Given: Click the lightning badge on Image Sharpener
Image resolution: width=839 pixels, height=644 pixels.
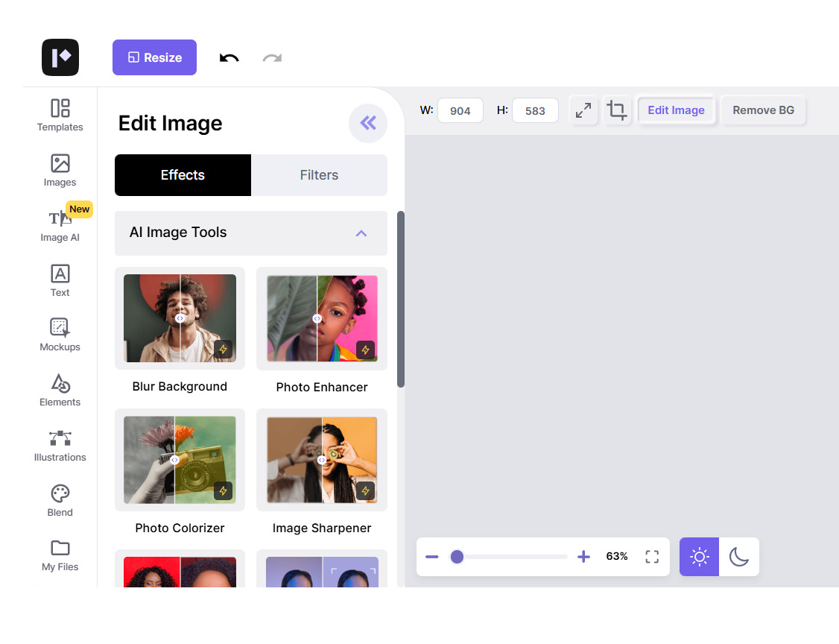Looking at the screenshot, I should [365, 491].
